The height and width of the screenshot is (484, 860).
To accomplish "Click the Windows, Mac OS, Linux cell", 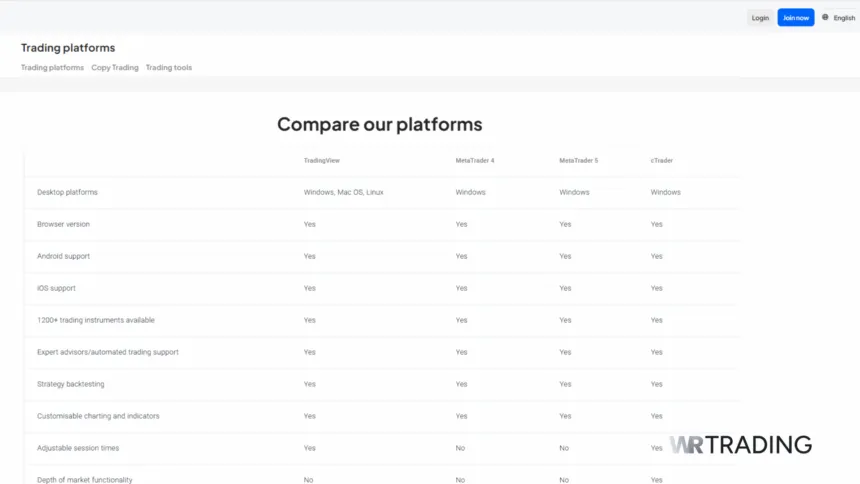I will [x=343, y=193].
